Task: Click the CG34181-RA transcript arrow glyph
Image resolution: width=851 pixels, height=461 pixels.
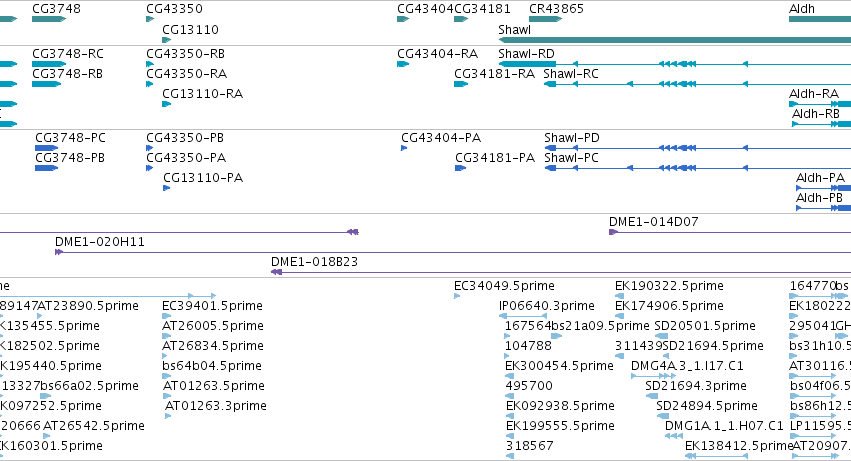Action: coord(461,84)
